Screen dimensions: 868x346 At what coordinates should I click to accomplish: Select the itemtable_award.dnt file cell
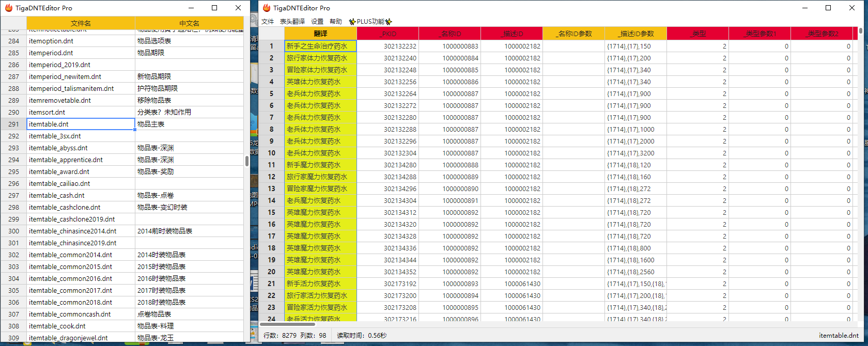pyautogui.click(x=81, y=171)
